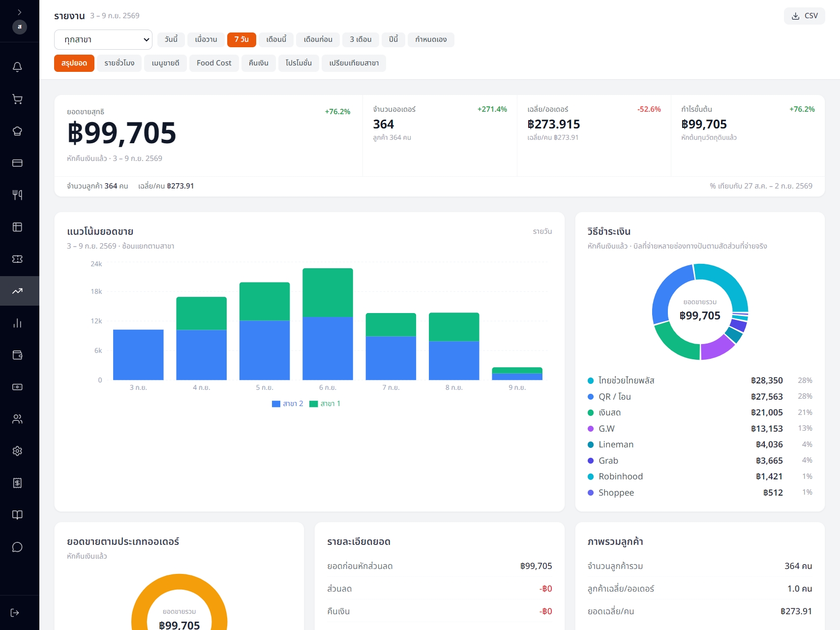
Task: Click the ไทยช่วยไทยพลัส payment row
Action: (x=700, y=380)
